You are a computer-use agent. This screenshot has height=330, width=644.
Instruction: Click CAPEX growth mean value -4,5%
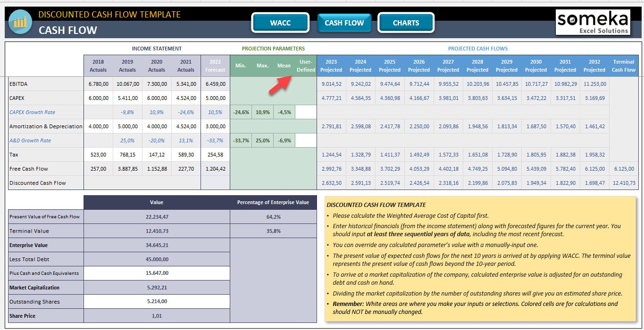pyautogui.click(x=284, y=112)
